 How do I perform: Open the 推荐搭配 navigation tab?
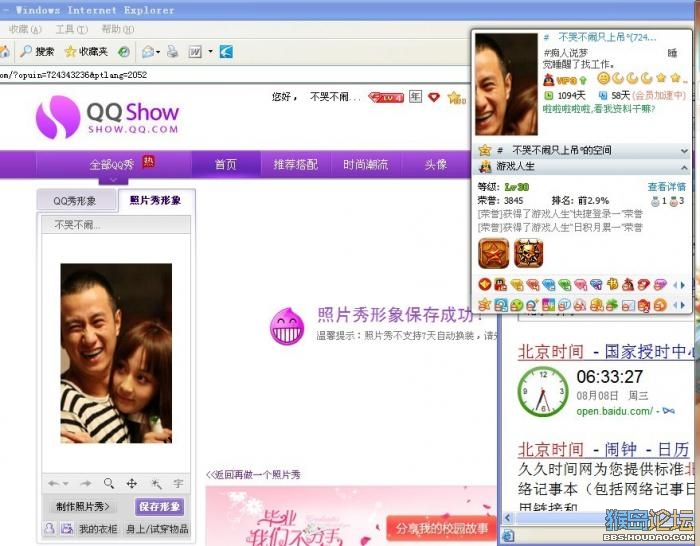click(x=296, y=164)
